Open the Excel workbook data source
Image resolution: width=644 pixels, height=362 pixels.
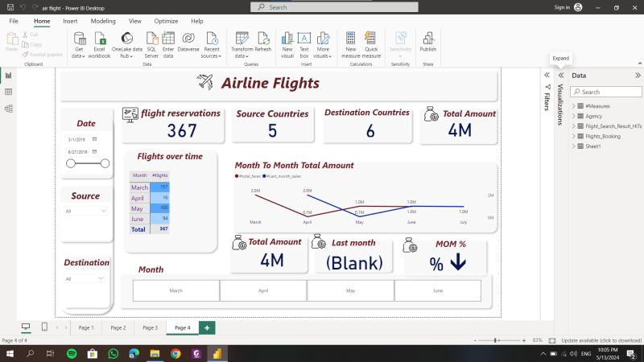point(99,43)
